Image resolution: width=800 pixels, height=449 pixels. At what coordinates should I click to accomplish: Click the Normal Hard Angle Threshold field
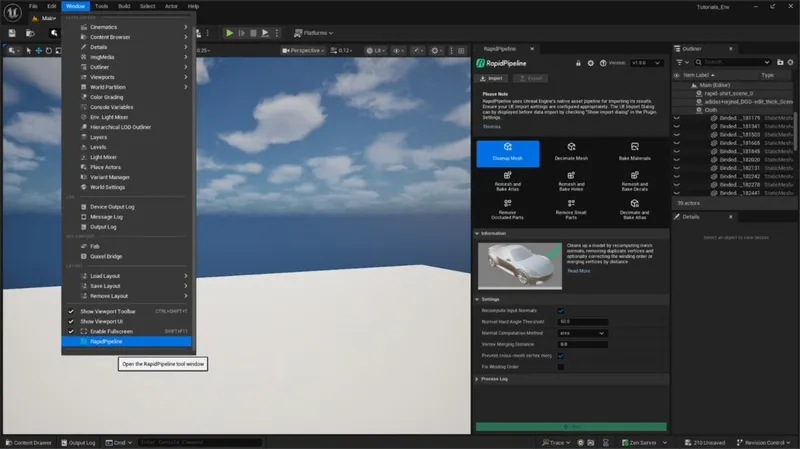(x=582, y=322)
